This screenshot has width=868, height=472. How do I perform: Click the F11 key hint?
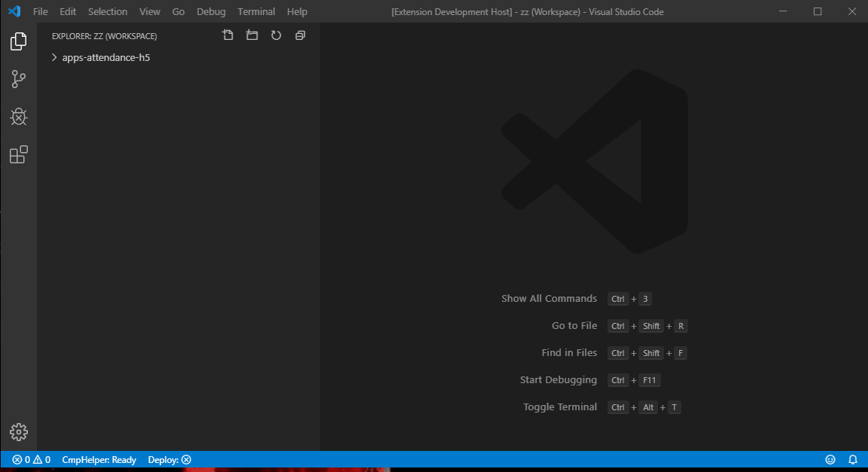[x=650, y=380]
